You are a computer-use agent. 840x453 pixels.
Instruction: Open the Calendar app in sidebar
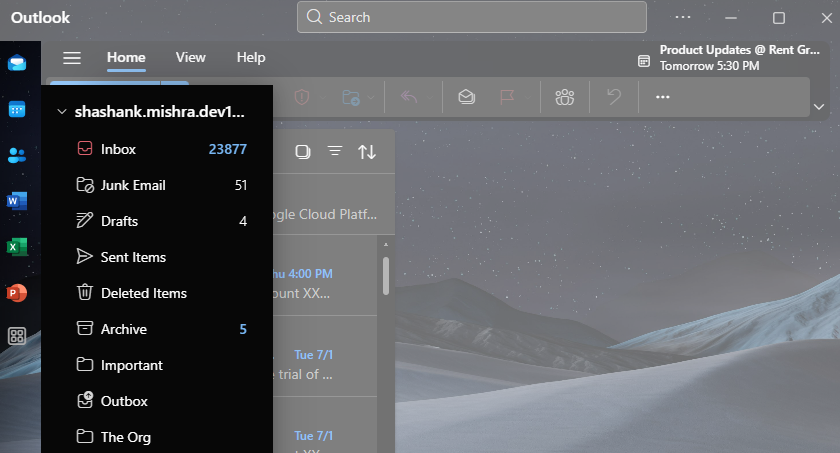pyautogui.click(x=17, y=109)
